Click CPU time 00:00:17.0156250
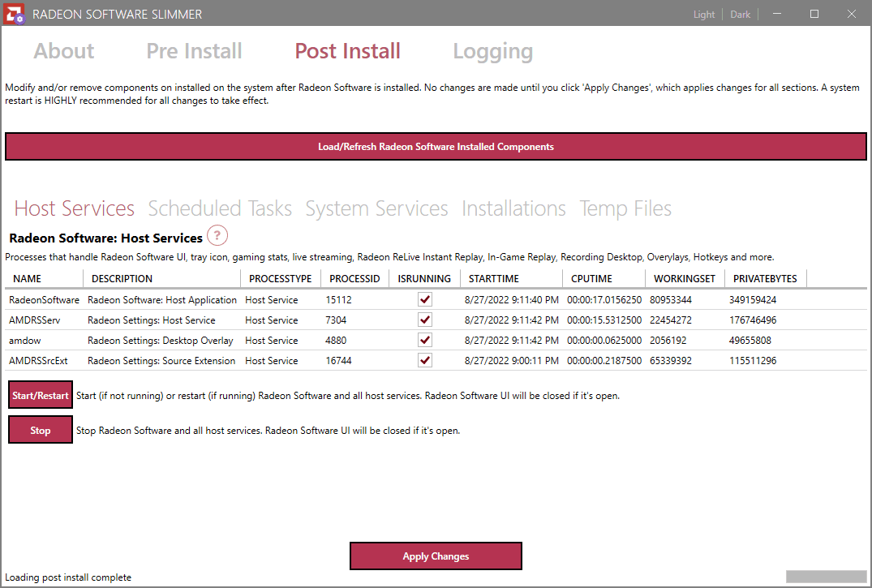Screen dimensions: 872x588 [604, 300]
